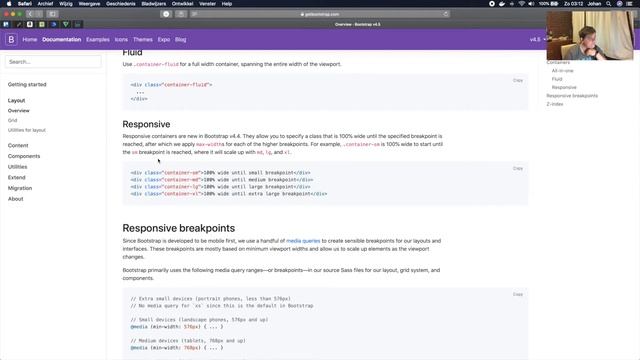Screen dimensions: 640x360
Task: Open the Overview sidebar link
Action: [18, 111]
